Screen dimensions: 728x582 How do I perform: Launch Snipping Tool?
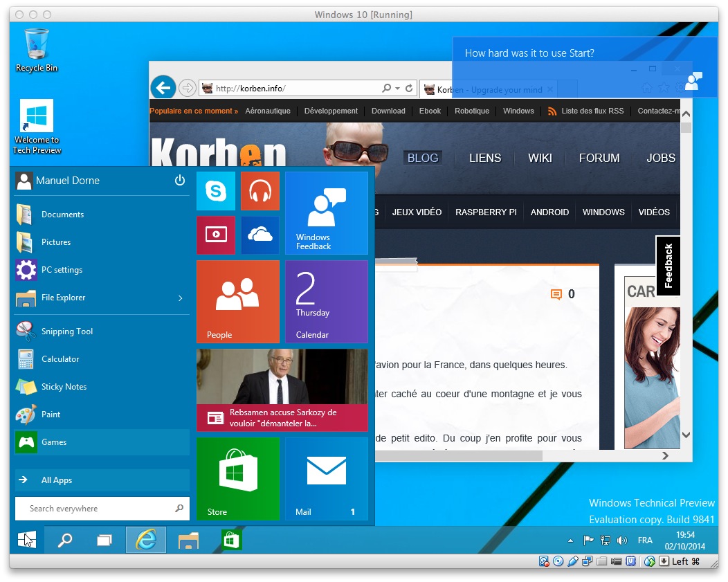tap(102, 331)
